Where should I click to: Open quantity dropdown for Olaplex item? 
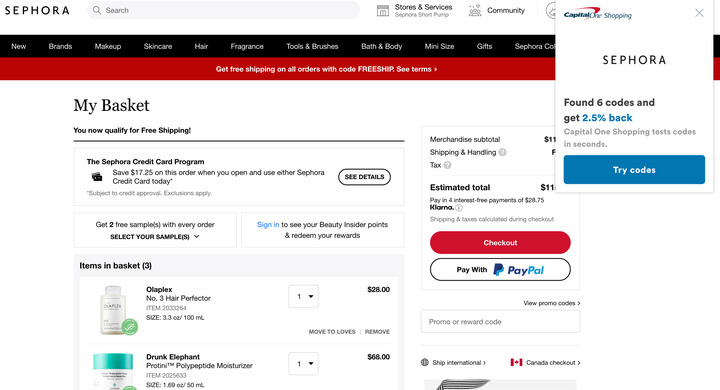[304, 297]
